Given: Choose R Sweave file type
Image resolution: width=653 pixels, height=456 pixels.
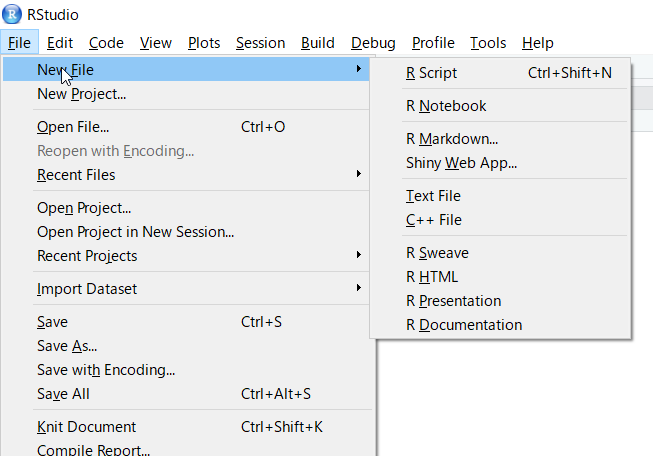Looking at the screenshot, I should [x=500, y=253].
